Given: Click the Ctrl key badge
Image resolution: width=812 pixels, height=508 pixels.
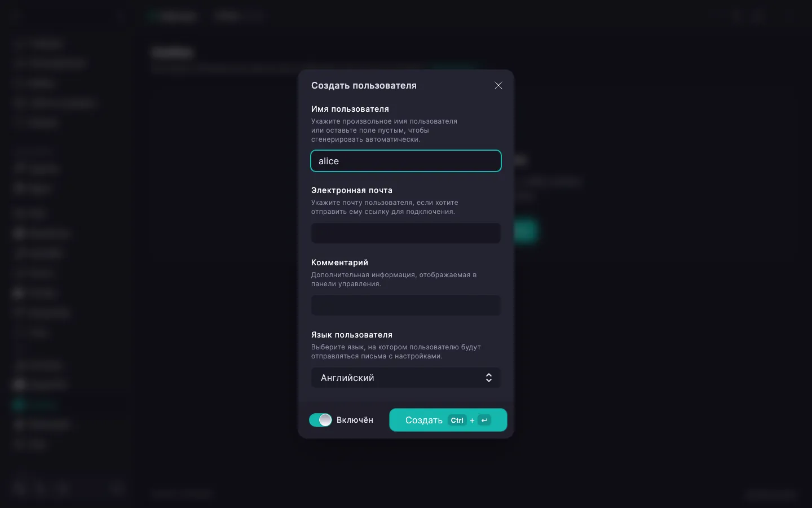Looking at the screenshot, I should point(457,420).
